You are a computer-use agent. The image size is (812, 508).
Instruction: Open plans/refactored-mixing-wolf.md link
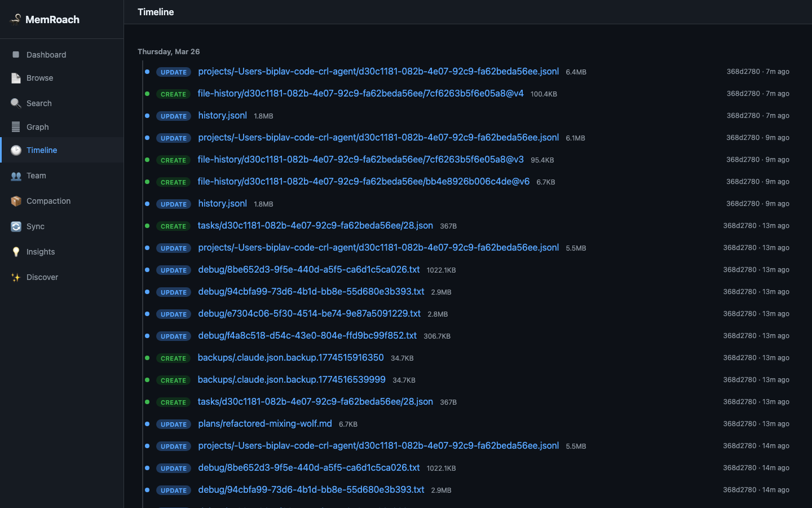pos(265,424)
